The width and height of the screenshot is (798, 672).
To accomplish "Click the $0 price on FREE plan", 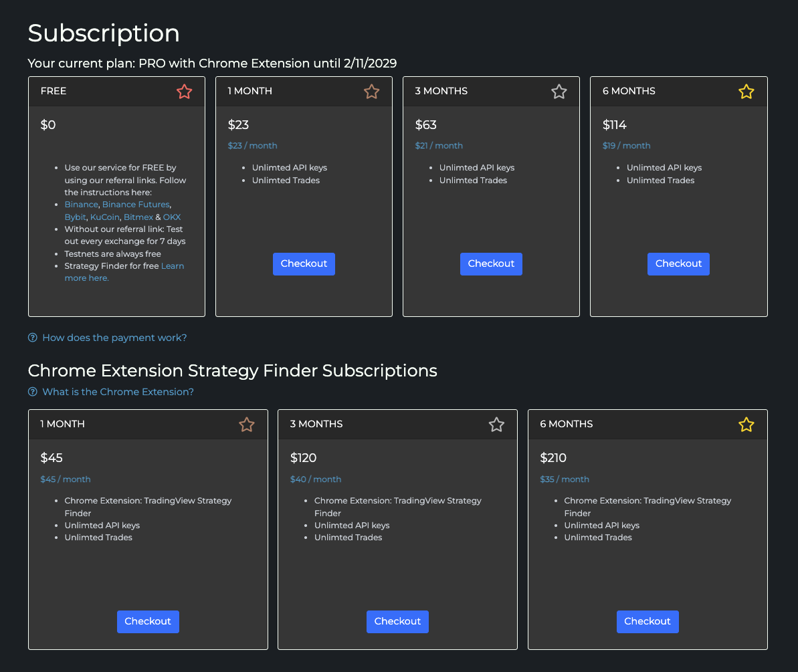I will (48, 124).
